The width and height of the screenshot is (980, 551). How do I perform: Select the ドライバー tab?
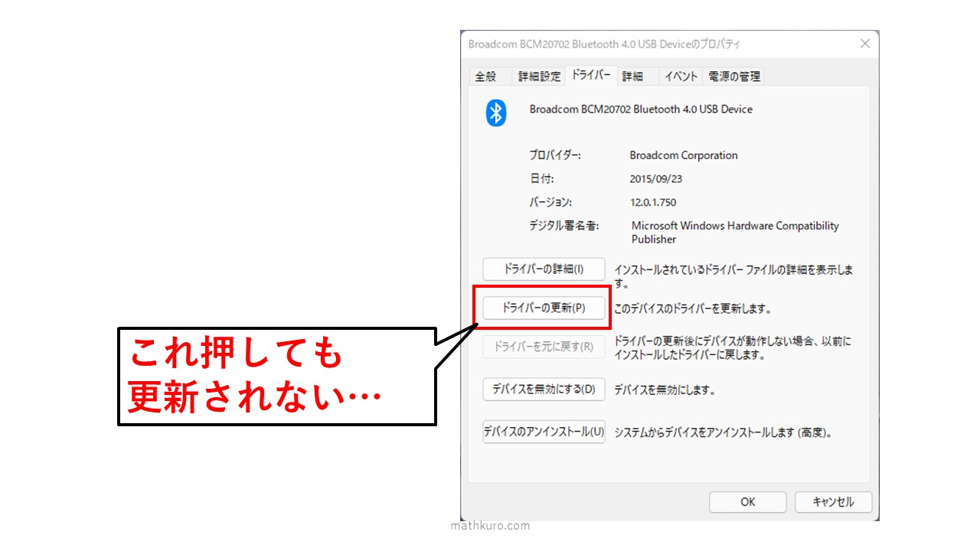pos(590,75)
